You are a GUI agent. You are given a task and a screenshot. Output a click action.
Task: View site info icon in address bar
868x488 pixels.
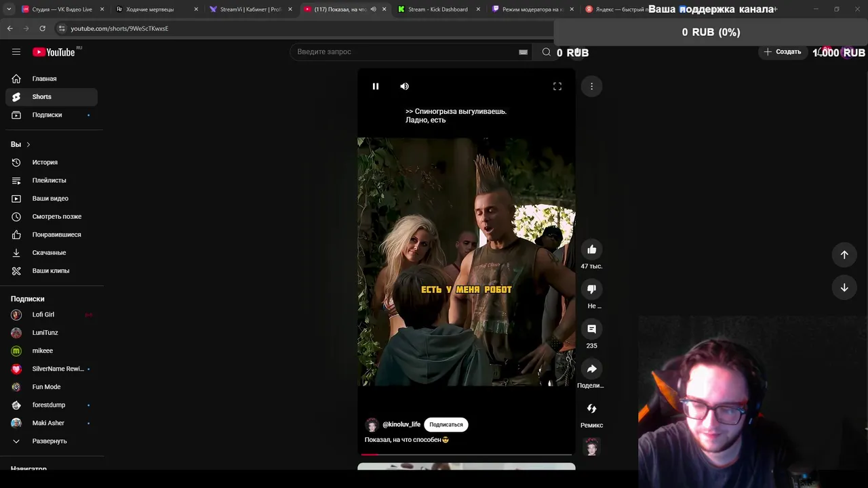pyautogui.click(x=62, y=28)
